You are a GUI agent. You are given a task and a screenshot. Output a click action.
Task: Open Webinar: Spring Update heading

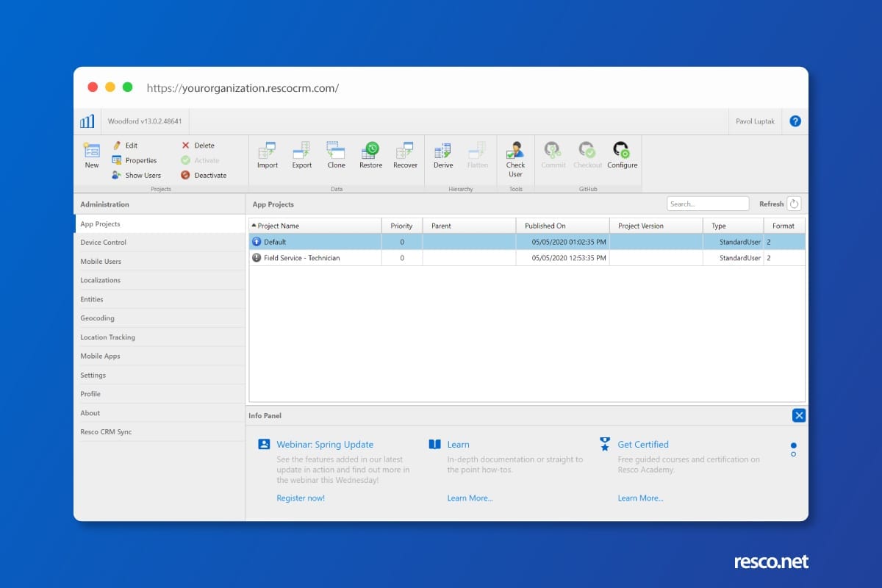[x=325, y=445]
